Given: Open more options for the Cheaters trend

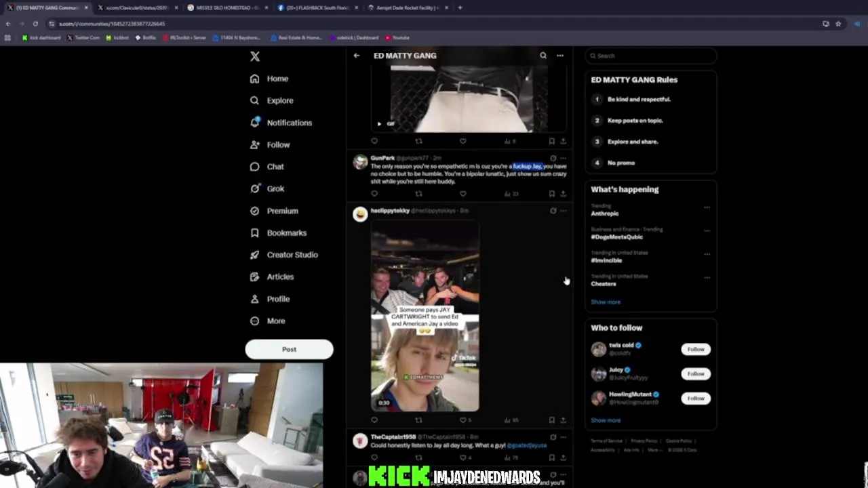Looking at the screenshot, I should click(707, 277).
